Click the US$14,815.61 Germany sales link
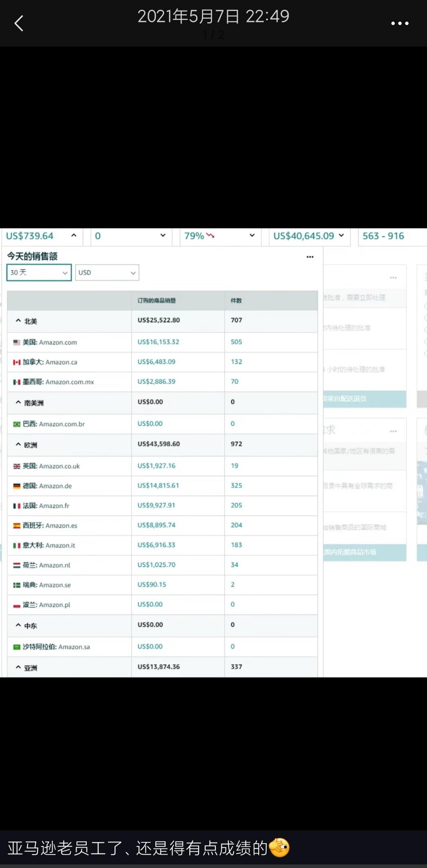This screenshot has width=427, height=868. coord(158,485)
